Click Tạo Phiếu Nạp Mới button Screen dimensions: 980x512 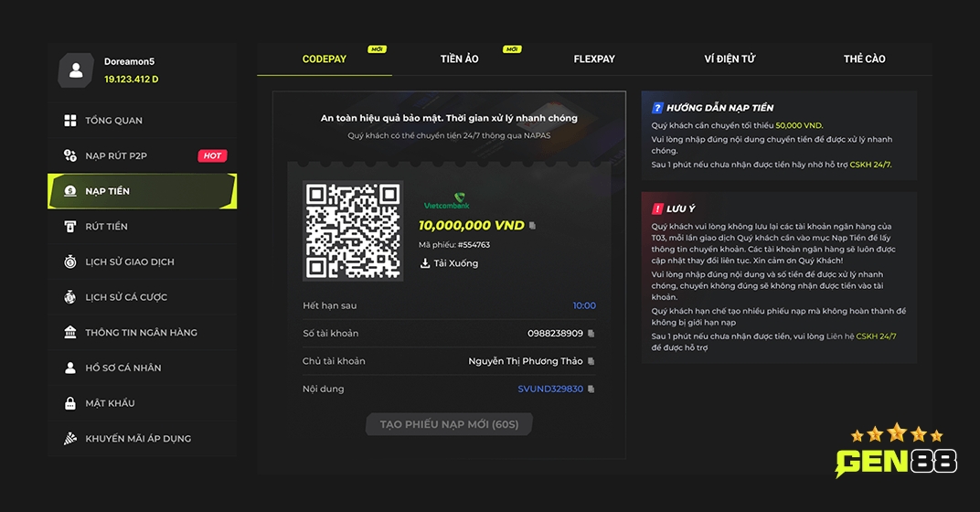(449, 424)
